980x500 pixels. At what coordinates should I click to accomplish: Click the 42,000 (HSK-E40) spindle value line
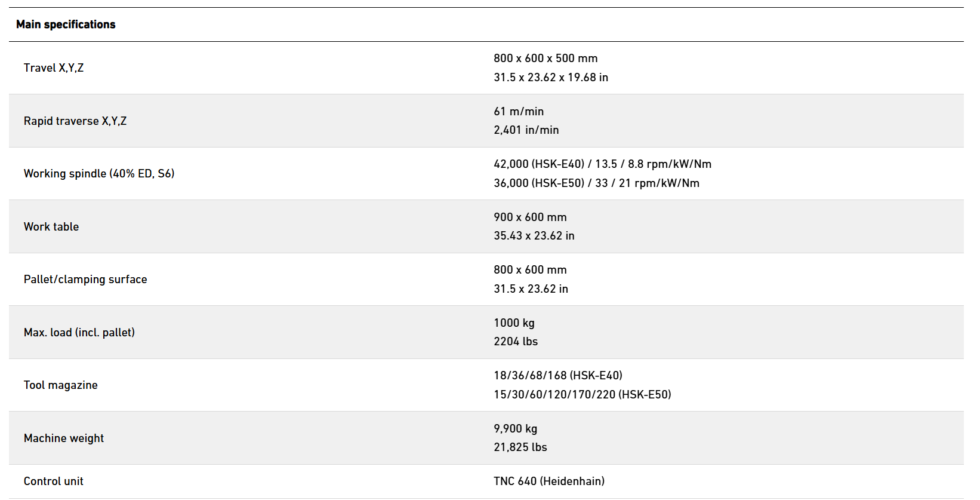pyautogui.click(x=602, y=164)
